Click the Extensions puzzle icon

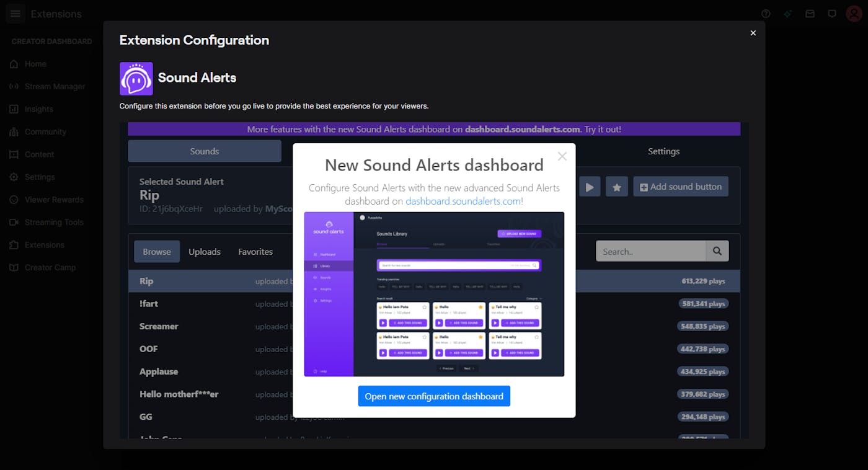coord(14,245)
